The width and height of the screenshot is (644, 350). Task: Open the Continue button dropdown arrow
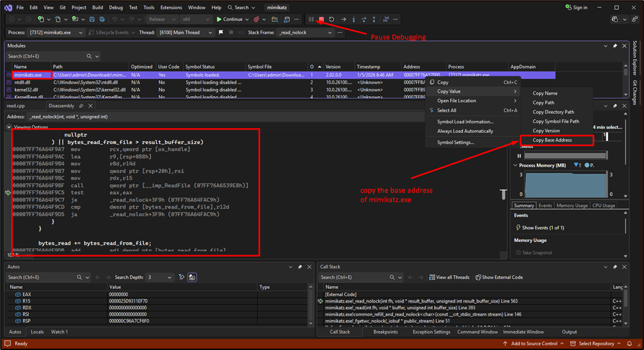[247, 19]
